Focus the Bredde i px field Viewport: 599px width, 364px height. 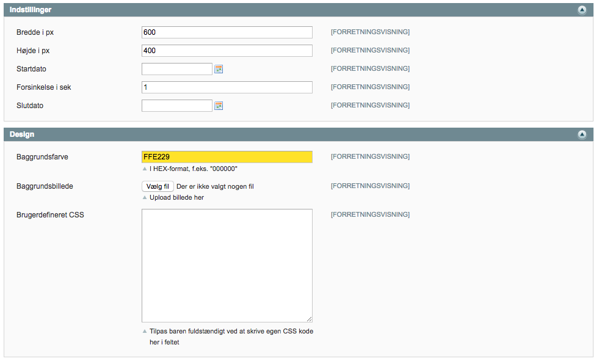pyautogui.click(x=227, y=32)
